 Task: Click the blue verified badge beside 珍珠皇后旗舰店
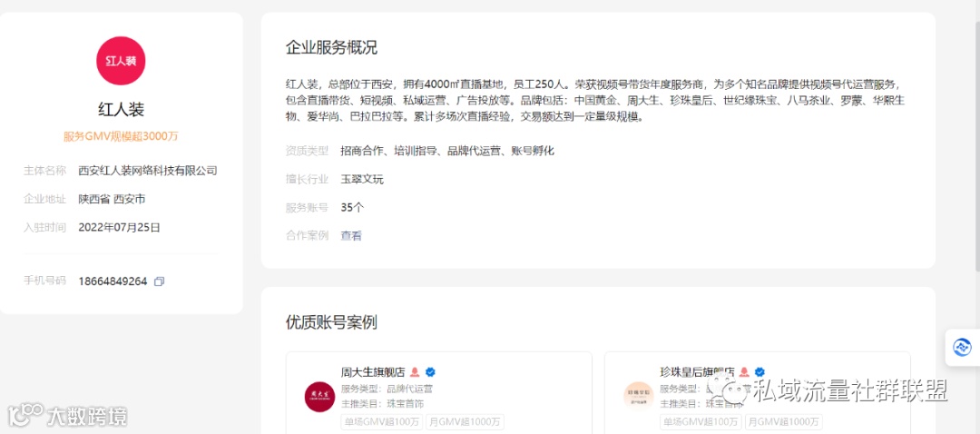[x=759, y=372]
